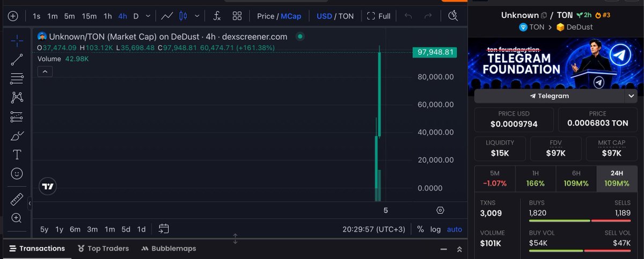This screenshot has width=644, height=259.
Task: Click the alert clock icon in top toolbar
Action: tap(454, 16)
